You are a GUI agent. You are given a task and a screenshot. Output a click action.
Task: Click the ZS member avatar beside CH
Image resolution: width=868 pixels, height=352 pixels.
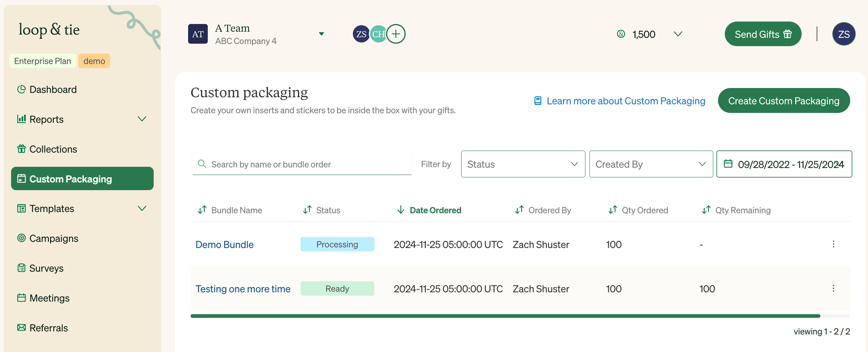pyautogui.click(x=361, y=34)
